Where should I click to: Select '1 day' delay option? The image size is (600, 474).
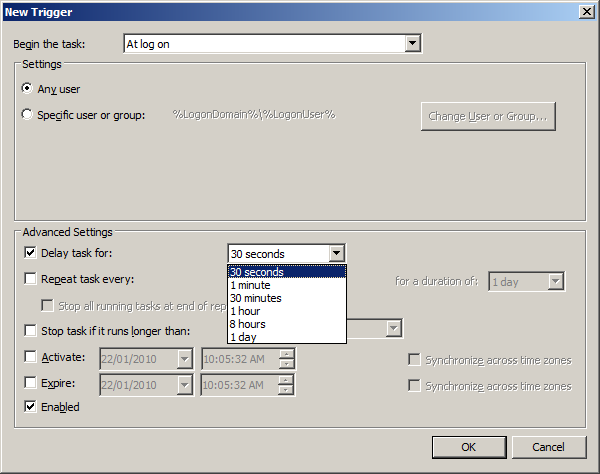tap(286, 337)
